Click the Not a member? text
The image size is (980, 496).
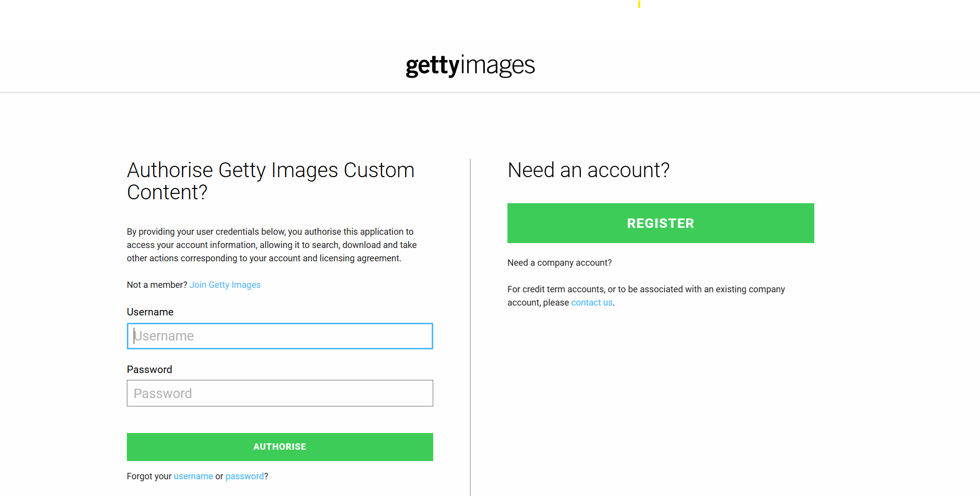tap(157, 285)
